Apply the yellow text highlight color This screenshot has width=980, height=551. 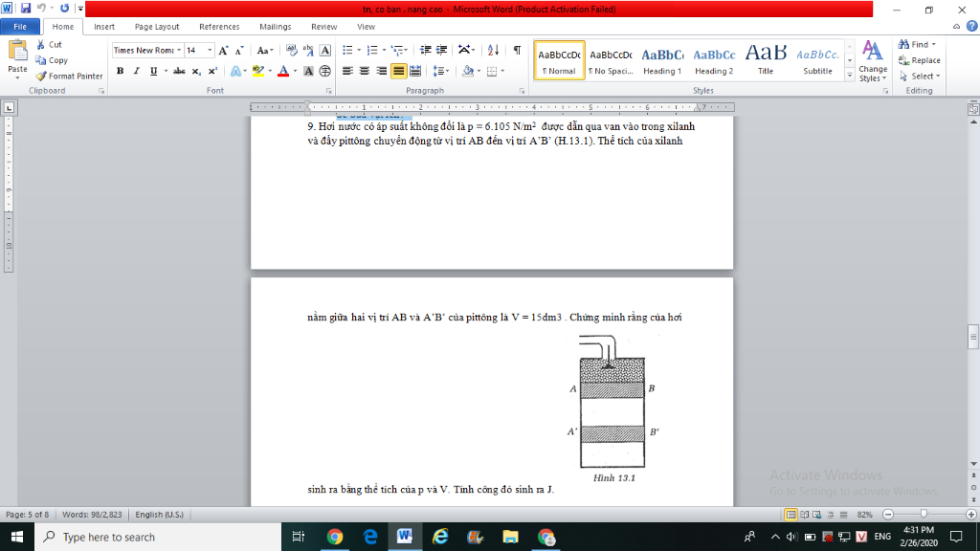[257, 71]
